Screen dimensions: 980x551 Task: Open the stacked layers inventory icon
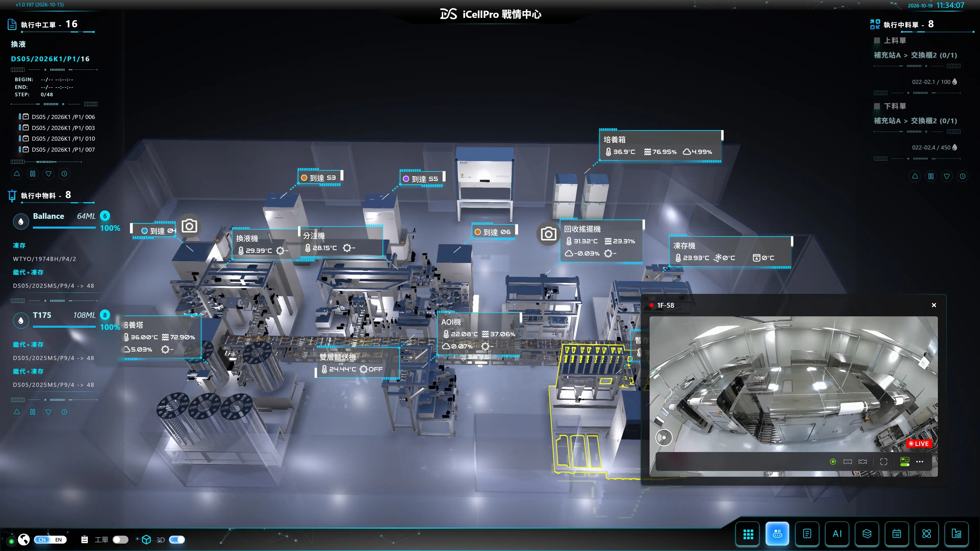point(867,534)
